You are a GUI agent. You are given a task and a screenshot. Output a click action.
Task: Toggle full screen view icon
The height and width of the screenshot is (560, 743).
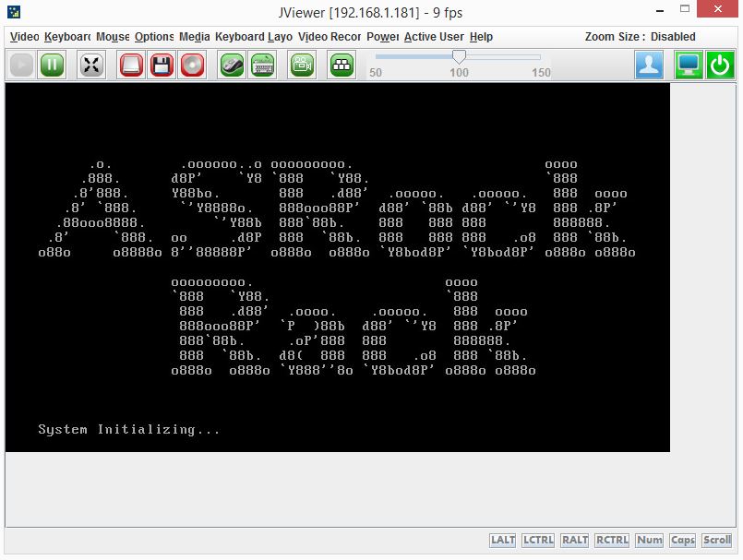[x=91, y=66]
